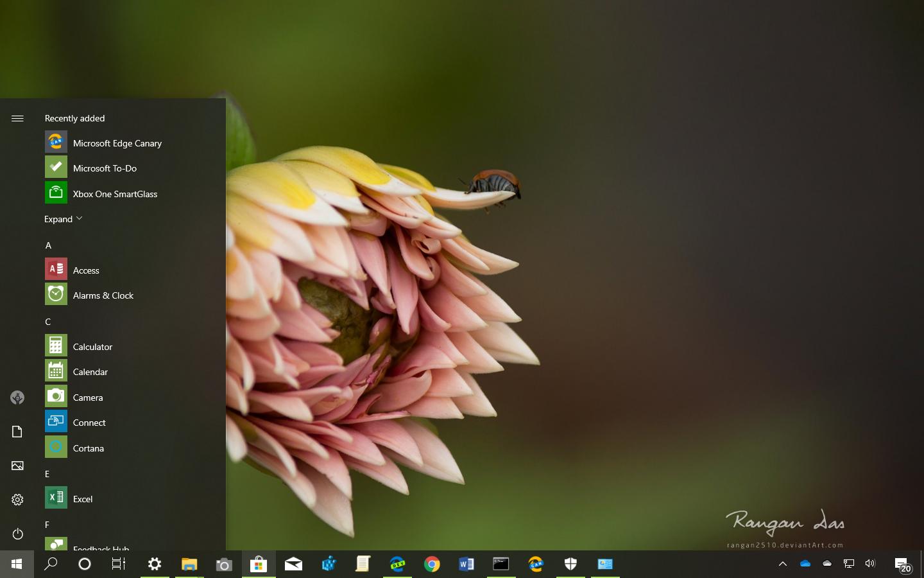Open Excel in the Start menu
This screenshot has height=578, width=924.
click(x=82, y=499)
